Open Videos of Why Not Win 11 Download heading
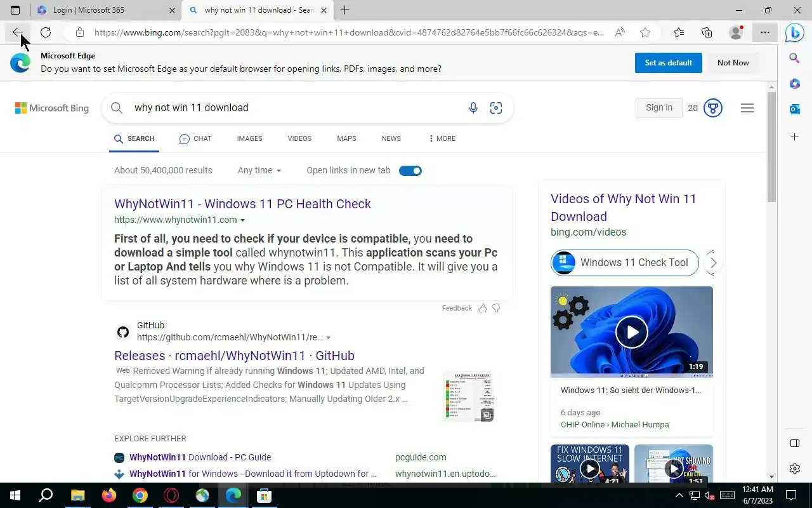 tap(624, 208)
